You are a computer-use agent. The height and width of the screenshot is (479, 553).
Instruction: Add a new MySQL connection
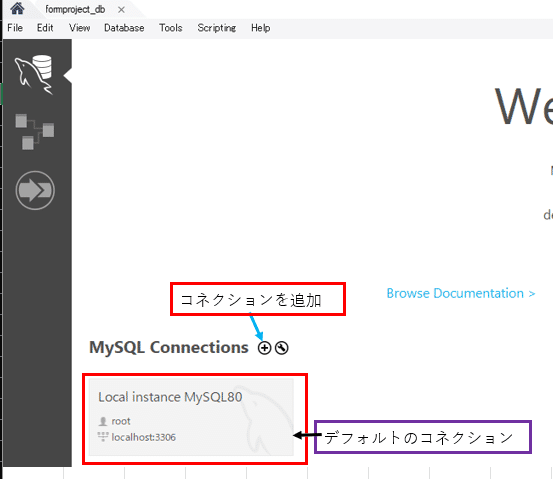click(x=264, y=348)
